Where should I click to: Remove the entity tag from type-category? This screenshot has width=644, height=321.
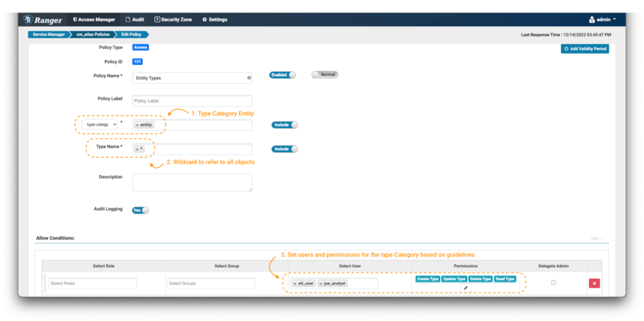tap(137, 125)
